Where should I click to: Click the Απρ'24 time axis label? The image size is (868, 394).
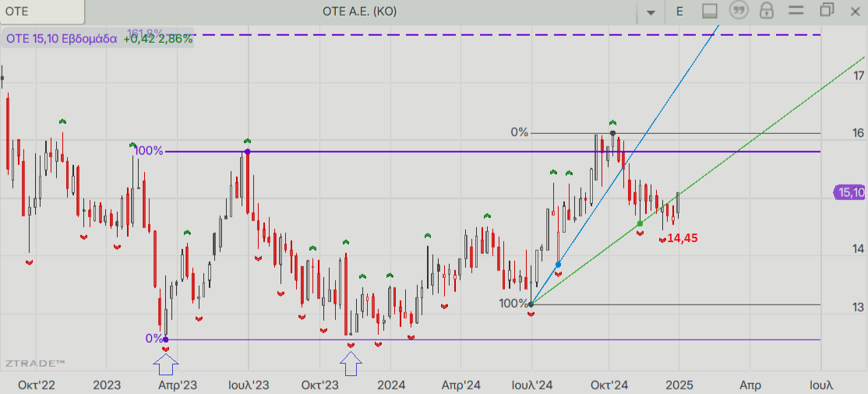462,385
